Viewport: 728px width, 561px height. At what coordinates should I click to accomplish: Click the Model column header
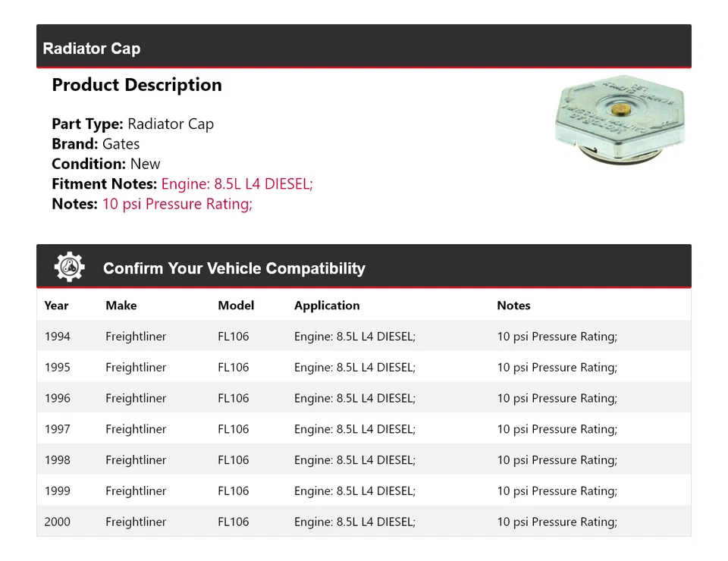pos(236,306)
